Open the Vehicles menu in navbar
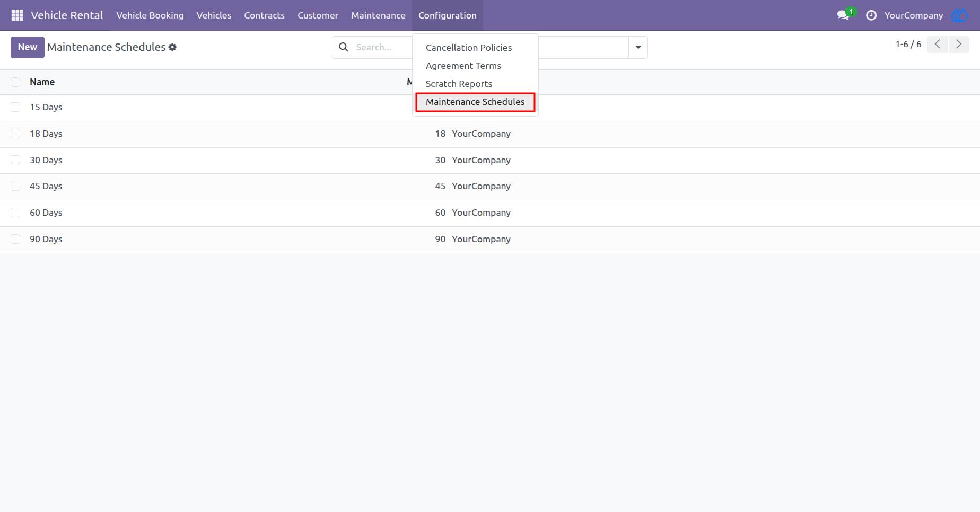Image resolution: width=980 pixels, height=512 pixels. [x=214, y=15]
